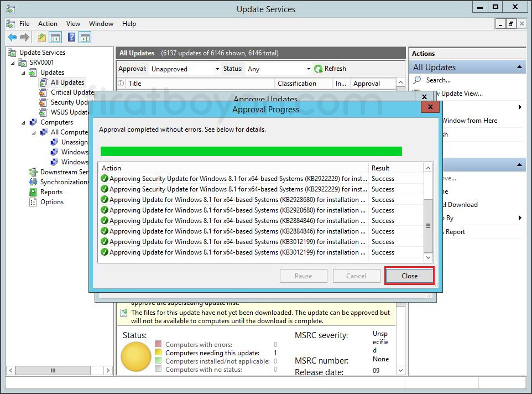Open the Help menu

point(129,24)
